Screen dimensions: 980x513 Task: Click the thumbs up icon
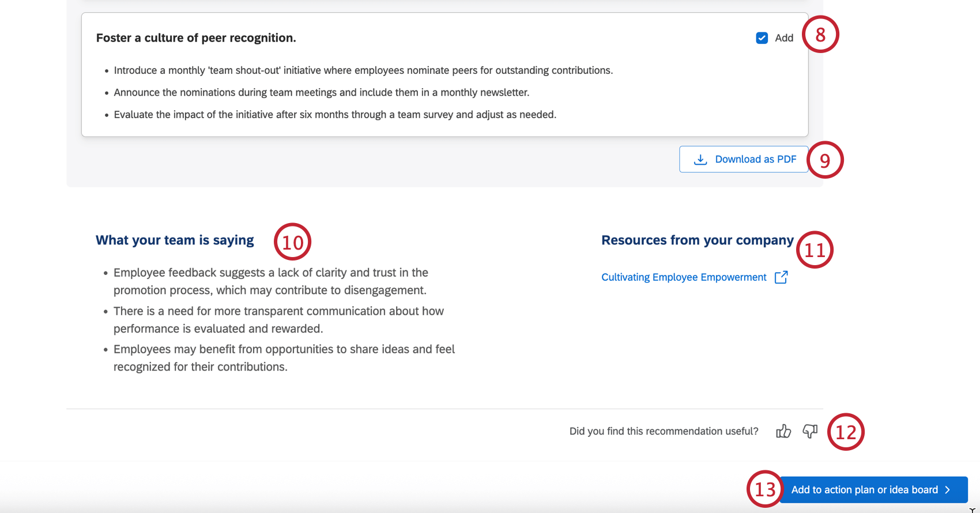[783, 431]
